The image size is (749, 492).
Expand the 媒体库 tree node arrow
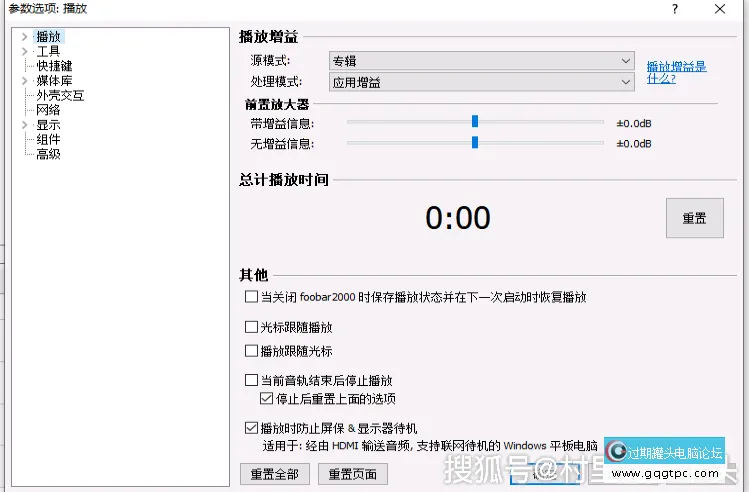[x=23, y=81]
